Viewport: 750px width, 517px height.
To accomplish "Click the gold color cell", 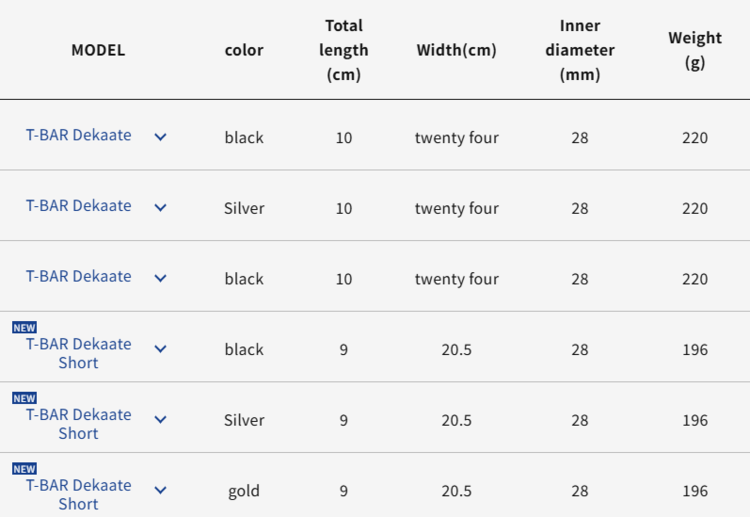I will pyautogui.click(x=244, y=491).
